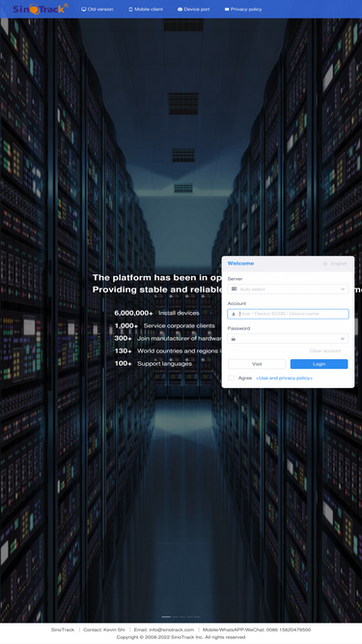Click the SinoTrack logo
362x644 pixels.
(x=41, y=9)
